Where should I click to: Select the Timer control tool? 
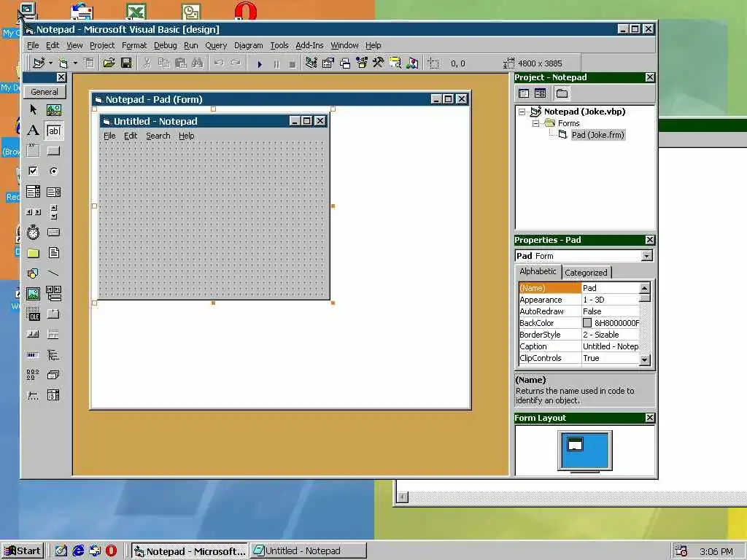click(33, 233)
